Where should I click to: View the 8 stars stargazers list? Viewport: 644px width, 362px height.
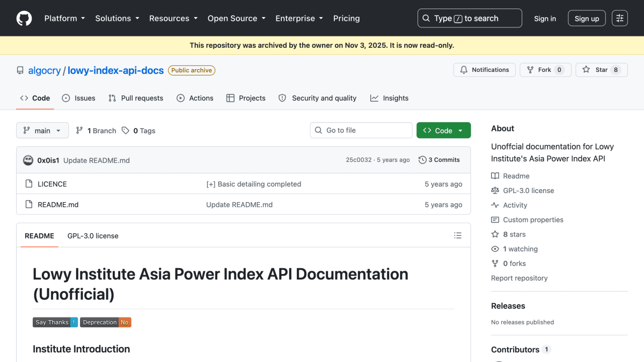tap(509, 234)
